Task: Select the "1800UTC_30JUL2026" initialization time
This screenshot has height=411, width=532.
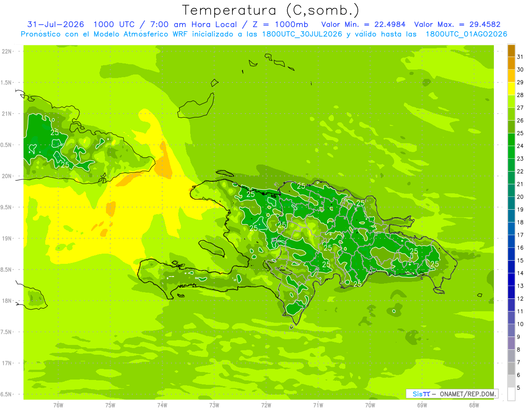Action: [302, 34]
